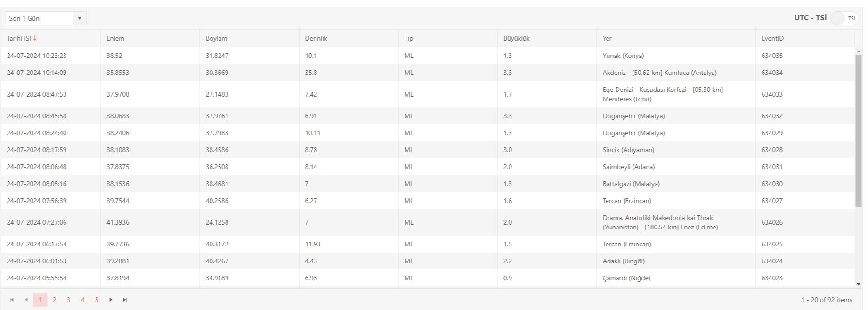868x310 pixels.
Task: Open the Son 1 Gün dropdown arrow
Action: tap(80, 18)
